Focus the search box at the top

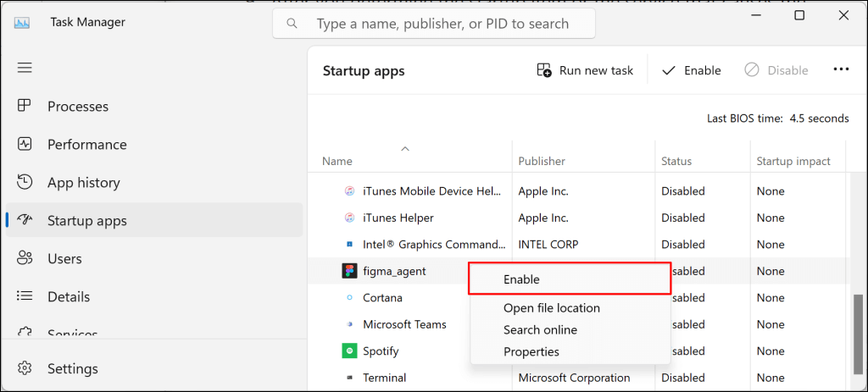point(434,24)
